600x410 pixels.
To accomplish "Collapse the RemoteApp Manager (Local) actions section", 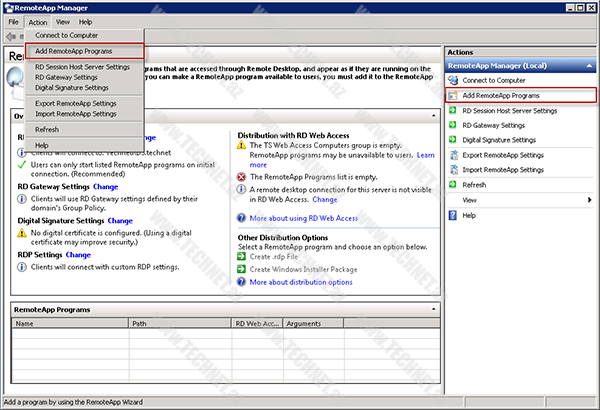I will [588, 65].
